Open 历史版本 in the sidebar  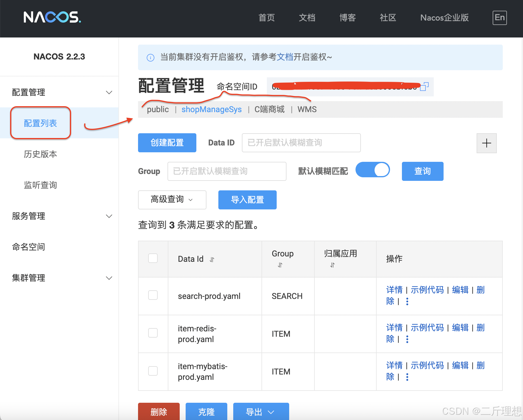pos(40,154)
